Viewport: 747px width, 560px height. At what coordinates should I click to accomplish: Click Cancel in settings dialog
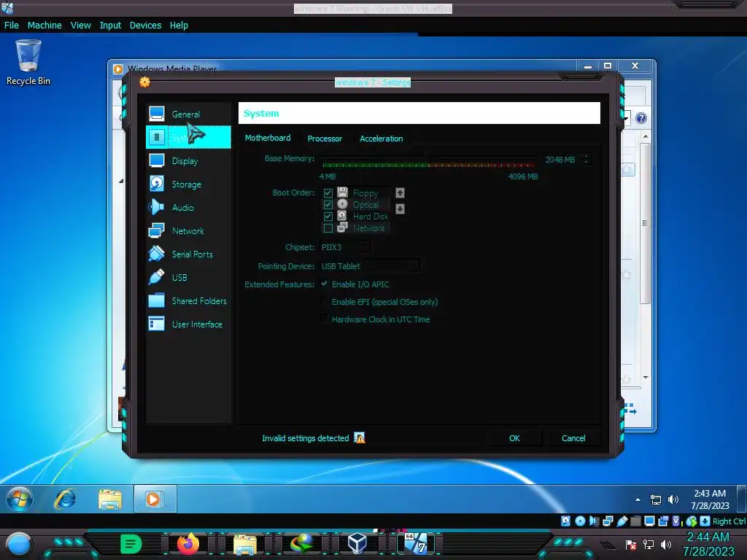click(573, 438)
